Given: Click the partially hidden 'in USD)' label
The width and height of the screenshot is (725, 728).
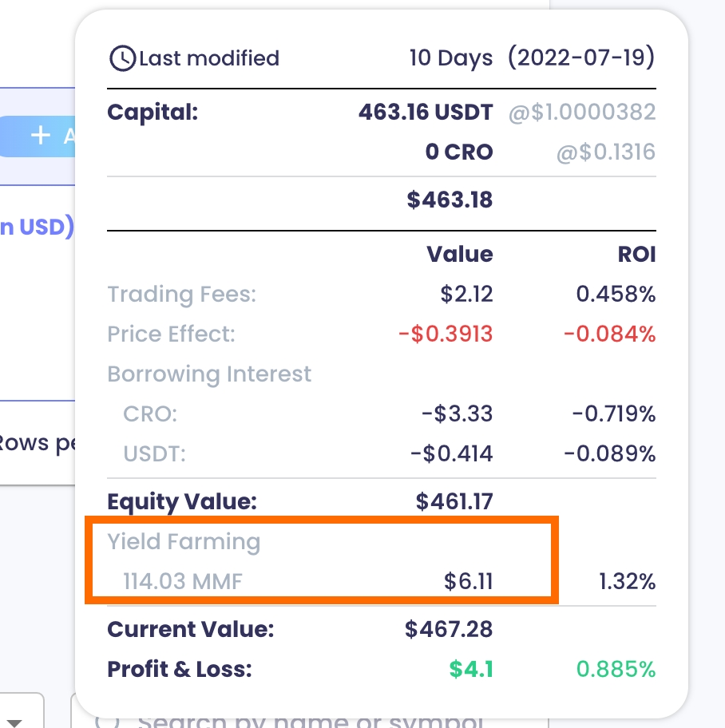Looking at the screenshot, I should point(37,227).
